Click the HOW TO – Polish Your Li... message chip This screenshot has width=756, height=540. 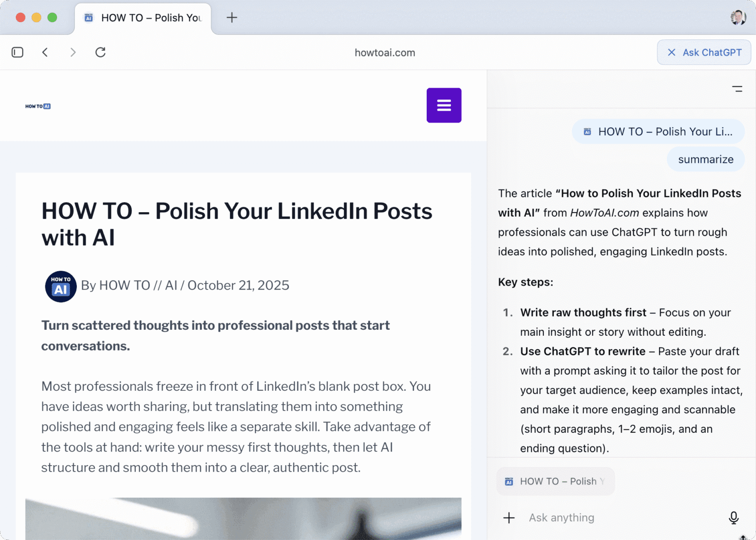658,131
